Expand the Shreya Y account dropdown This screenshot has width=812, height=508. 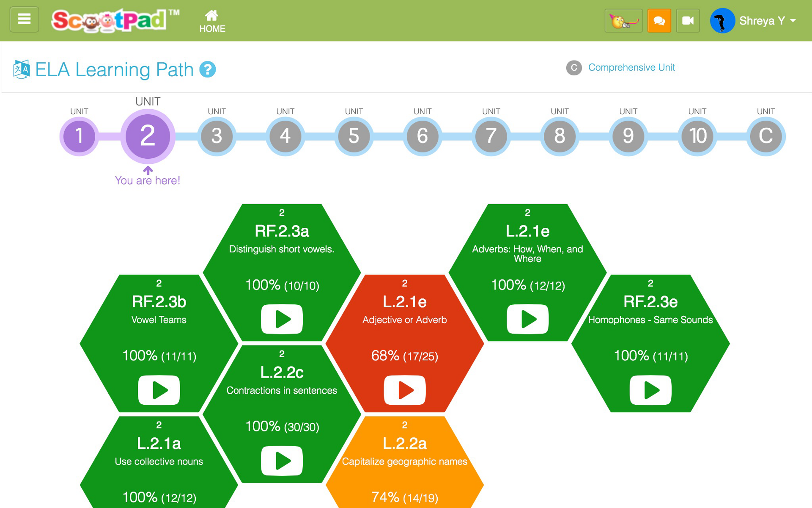pos(753,21)
